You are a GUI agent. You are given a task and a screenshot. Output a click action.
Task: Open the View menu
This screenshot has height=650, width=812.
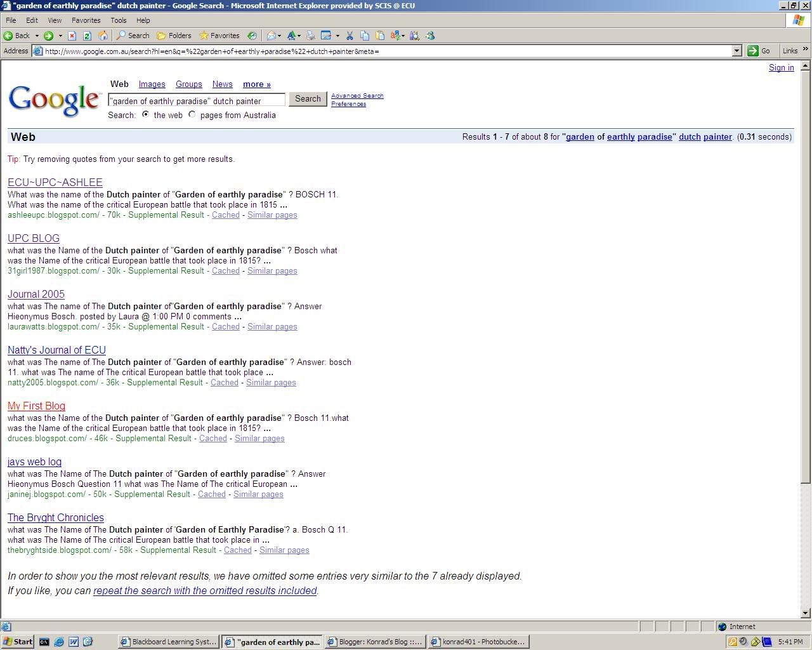(55, 20)
